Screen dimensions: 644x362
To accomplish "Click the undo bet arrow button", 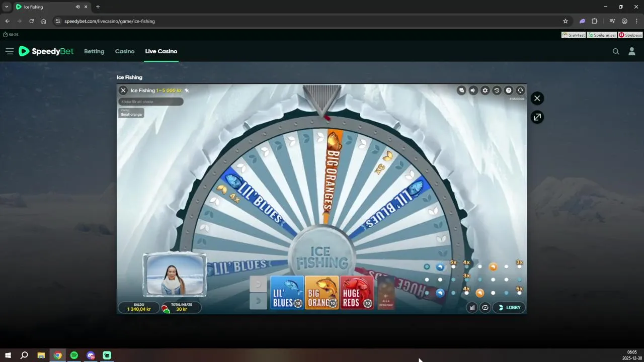I will tap(259, 284).
